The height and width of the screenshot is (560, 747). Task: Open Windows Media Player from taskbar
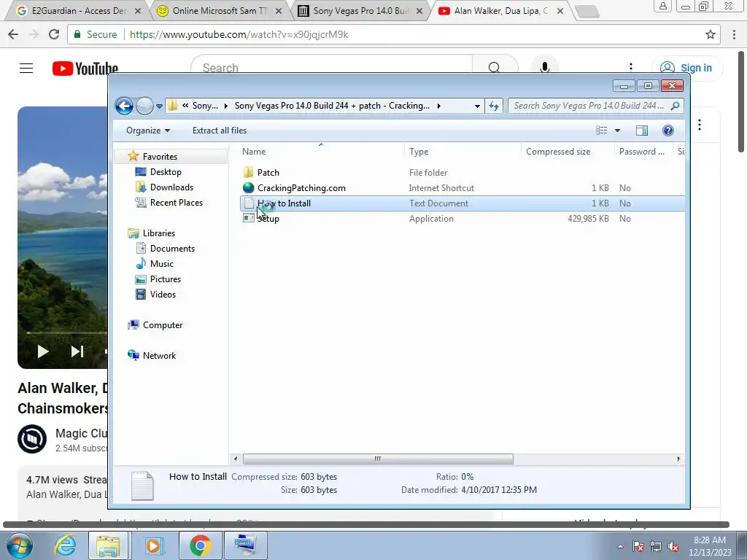(153, 545)
